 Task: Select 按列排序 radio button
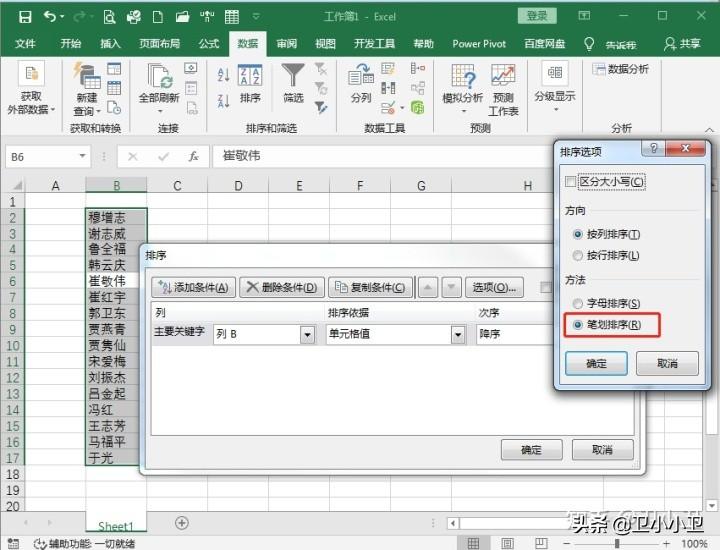tap(578, 234)
